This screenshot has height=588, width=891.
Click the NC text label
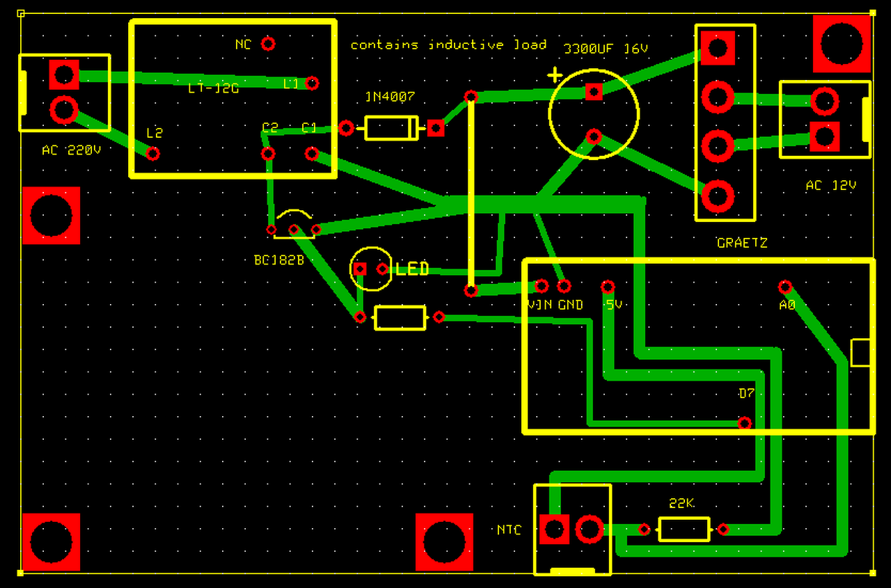(243, 45)
